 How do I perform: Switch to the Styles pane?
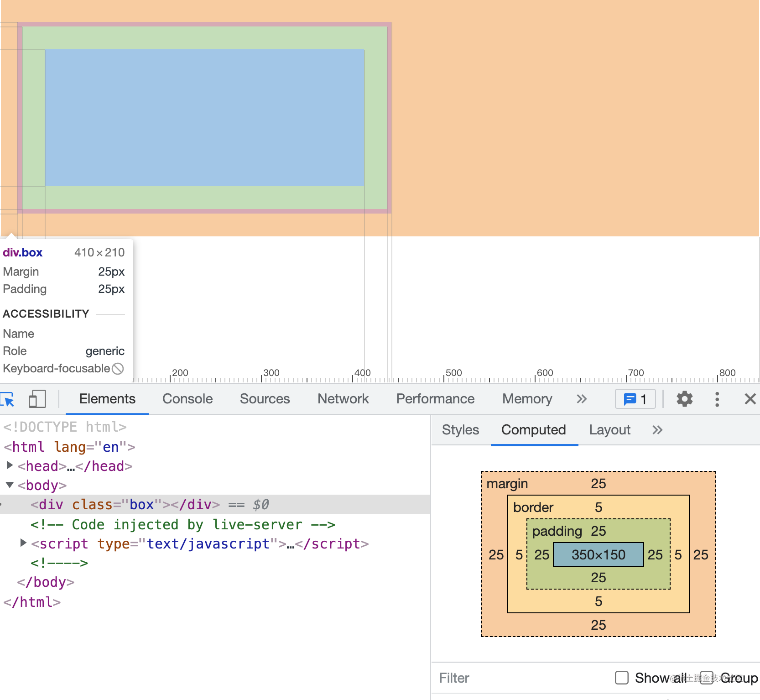pyautogui.click(x=460, y=430)
